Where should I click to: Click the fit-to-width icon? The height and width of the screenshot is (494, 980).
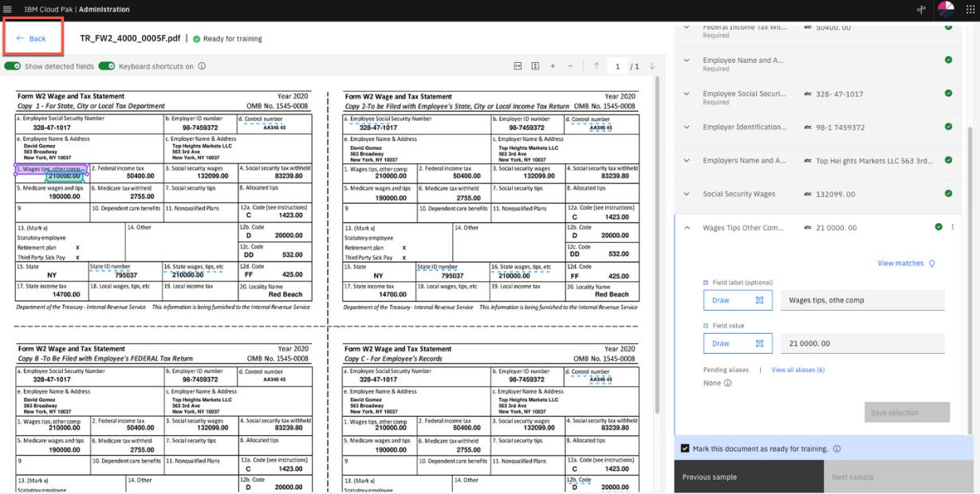(518, 66)
